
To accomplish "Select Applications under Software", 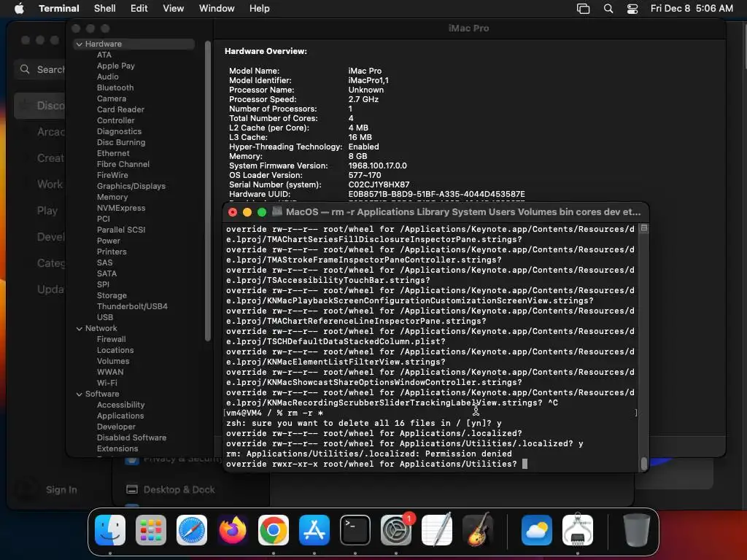I will (120, 416).
